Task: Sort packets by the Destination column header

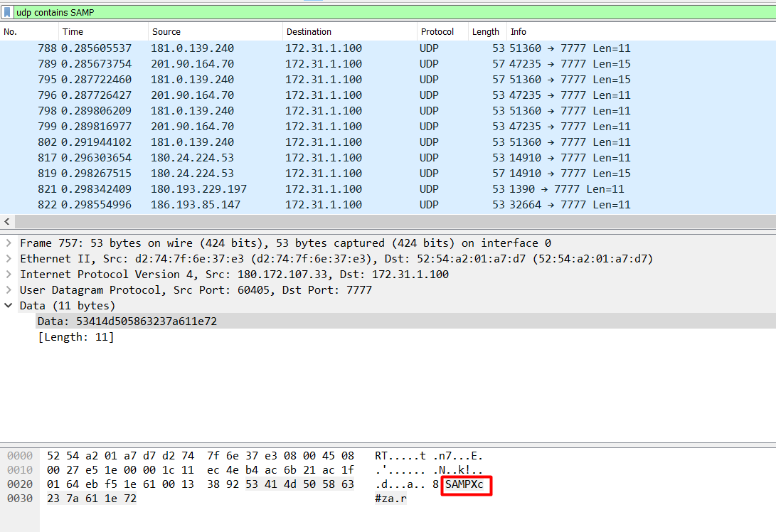Action: coord(350,32)
